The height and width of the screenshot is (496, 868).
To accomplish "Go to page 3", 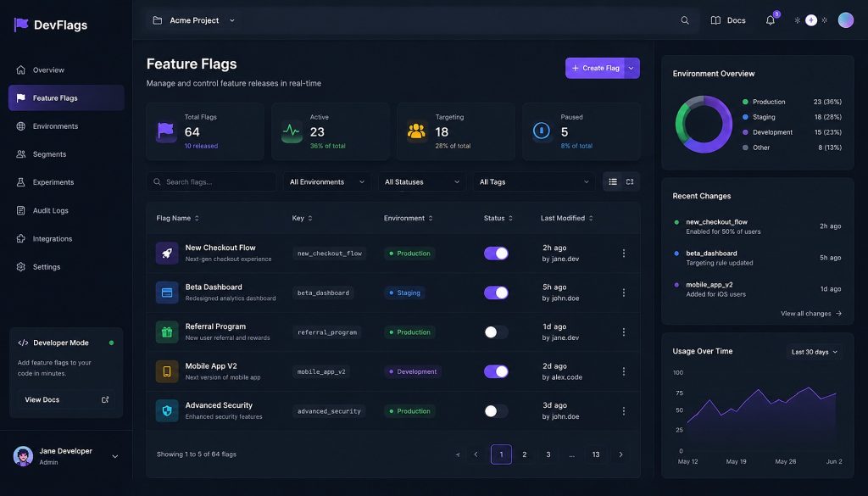I will pos(548,454).
